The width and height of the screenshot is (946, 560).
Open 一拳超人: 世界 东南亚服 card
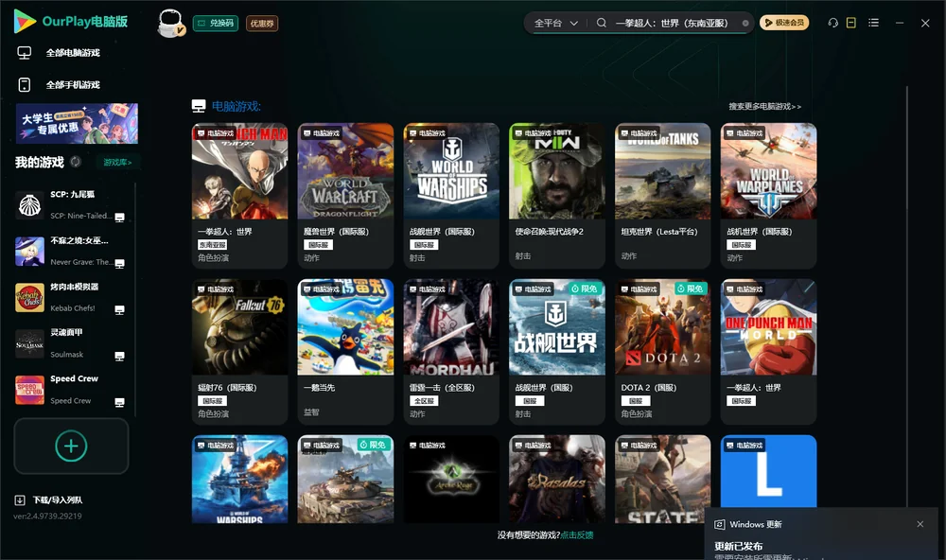click(239, 196)
